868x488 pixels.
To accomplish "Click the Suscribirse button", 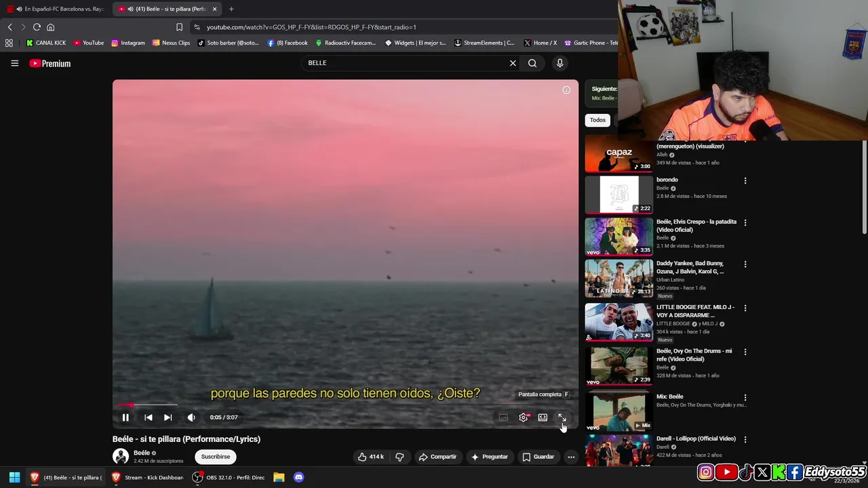I will click(x=216, y=457).
